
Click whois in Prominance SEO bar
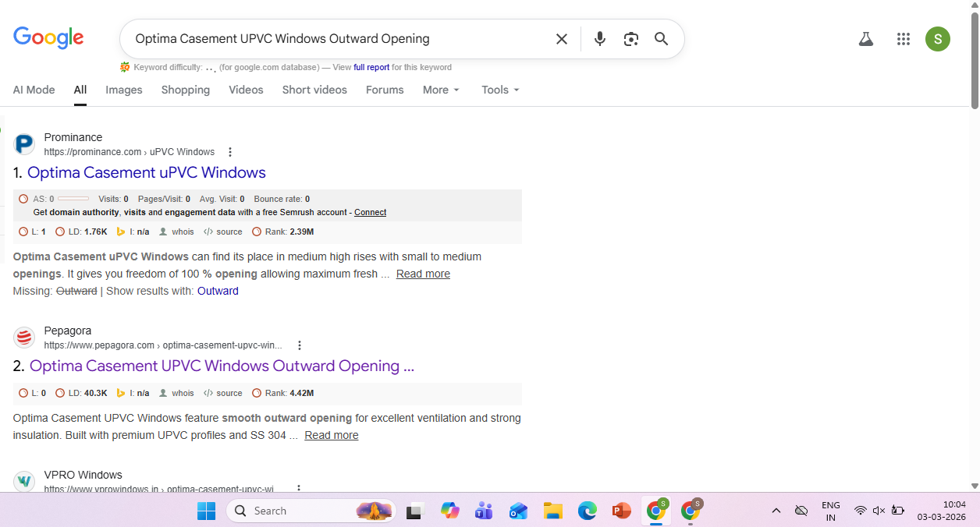pos(176,232)
